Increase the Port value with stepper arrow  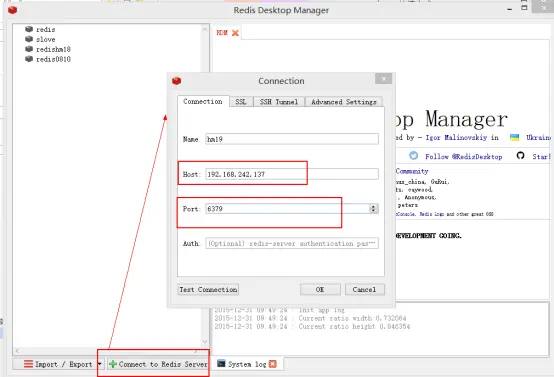[x=373, y=206]
